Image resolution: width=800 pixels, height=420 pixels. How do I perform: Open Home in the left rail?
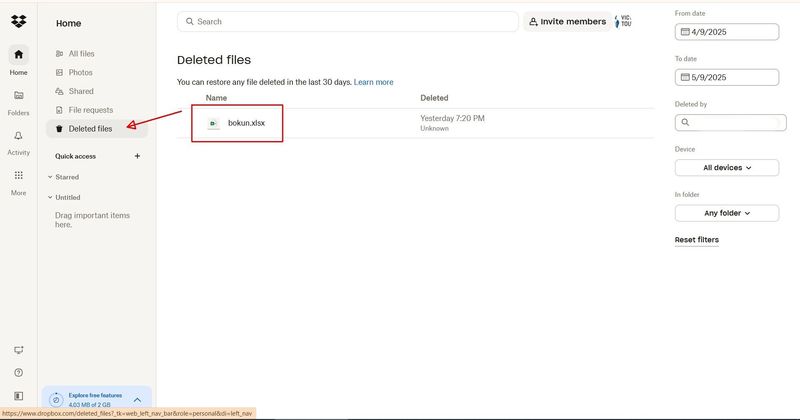click(18, 61)
